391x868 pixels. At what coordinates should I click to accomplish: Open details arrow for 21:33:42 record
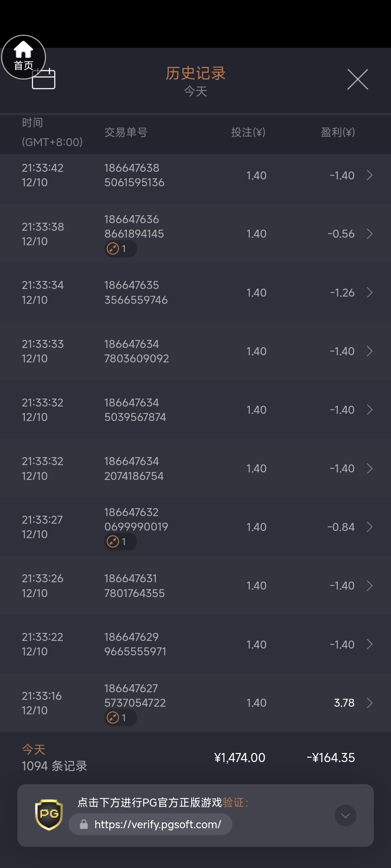[370, 175]
